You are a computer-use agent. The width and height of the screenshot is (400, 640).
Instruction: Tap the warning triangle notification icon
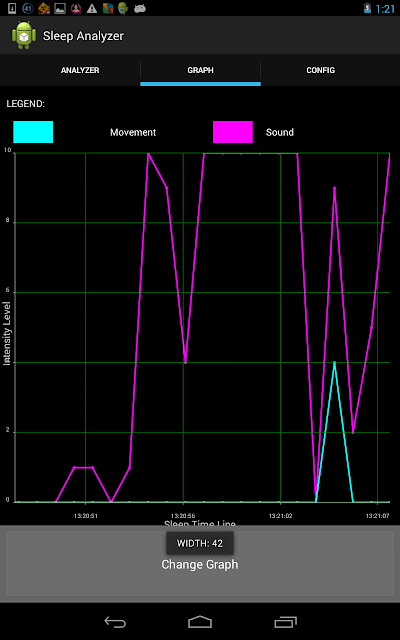tap(92, 8)
